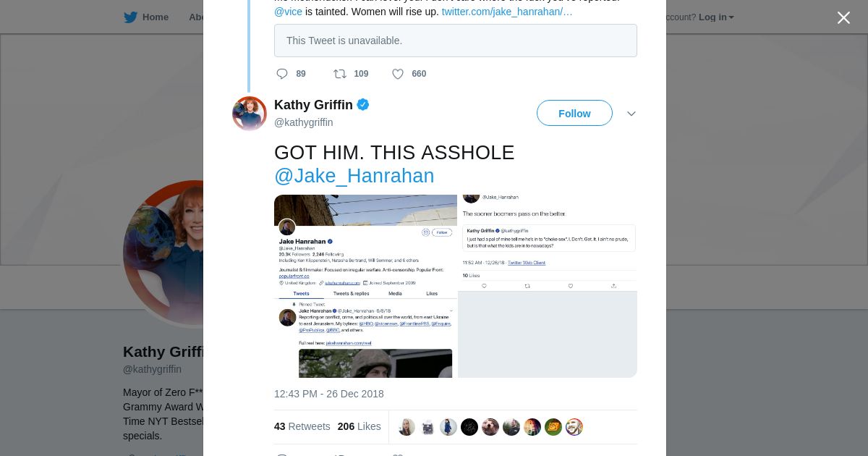Open the quoted-tweet screenshot image on the right
The image size is (868, 456).
[x=548, y=286]
